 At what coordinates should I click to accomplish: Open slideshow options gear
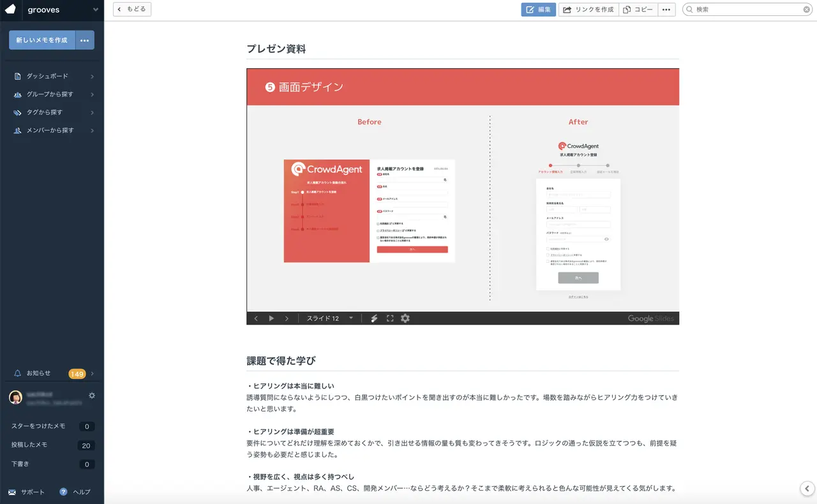coord(405,318)
